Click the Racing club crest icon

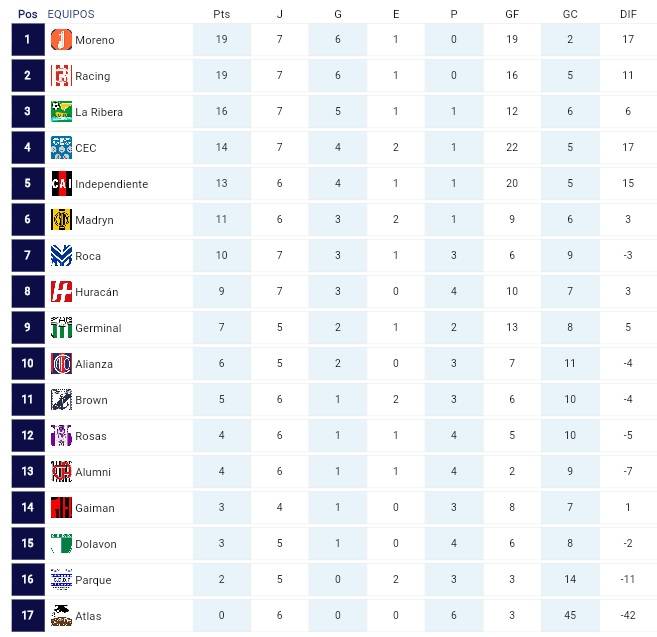(61, 76)
